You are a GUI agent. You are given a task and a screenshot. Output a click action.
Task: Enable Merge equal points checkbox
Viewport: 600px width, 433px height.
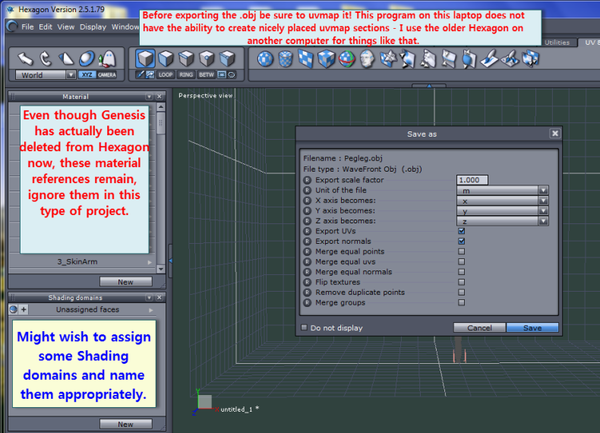click(x=461, y=252)
